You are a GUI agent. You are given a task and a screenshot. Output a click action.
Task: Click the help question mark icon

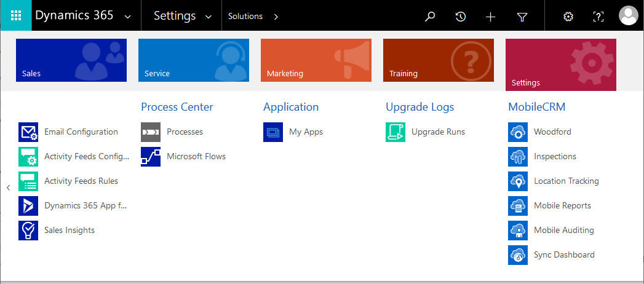point(598,17)
